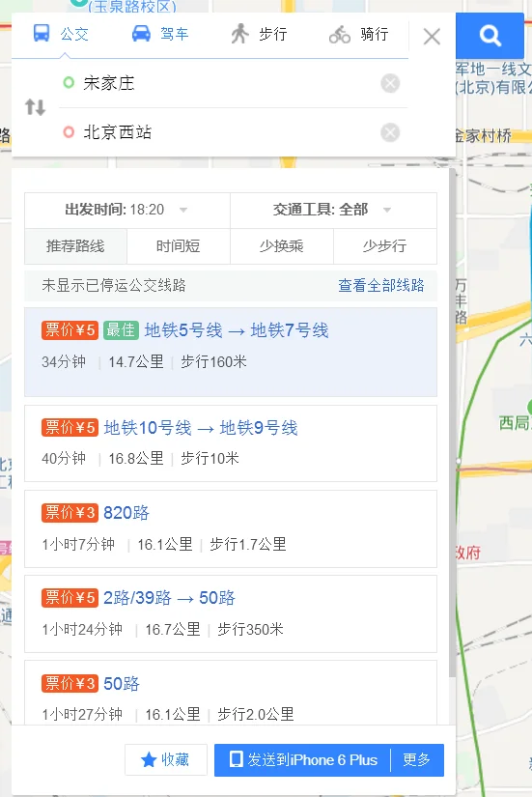Click the star icon in 收藏 button
Viewport: 532px width, 797px height.
pos(149,760)
